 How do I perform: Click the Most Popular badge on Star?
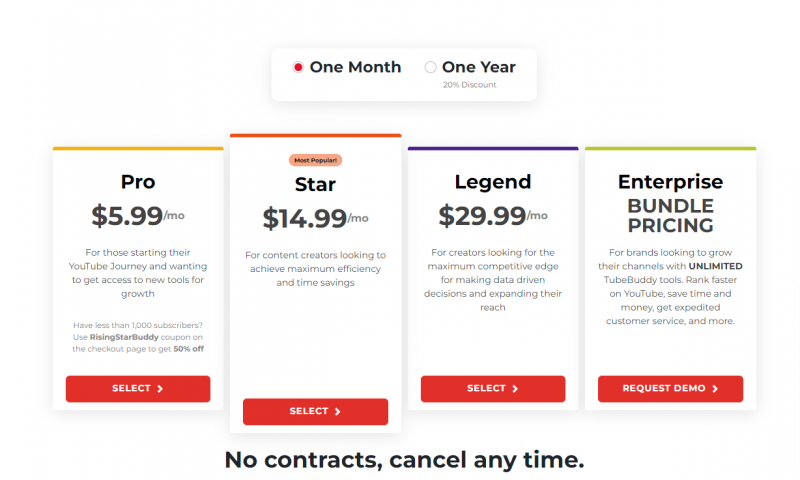[315, 160]
